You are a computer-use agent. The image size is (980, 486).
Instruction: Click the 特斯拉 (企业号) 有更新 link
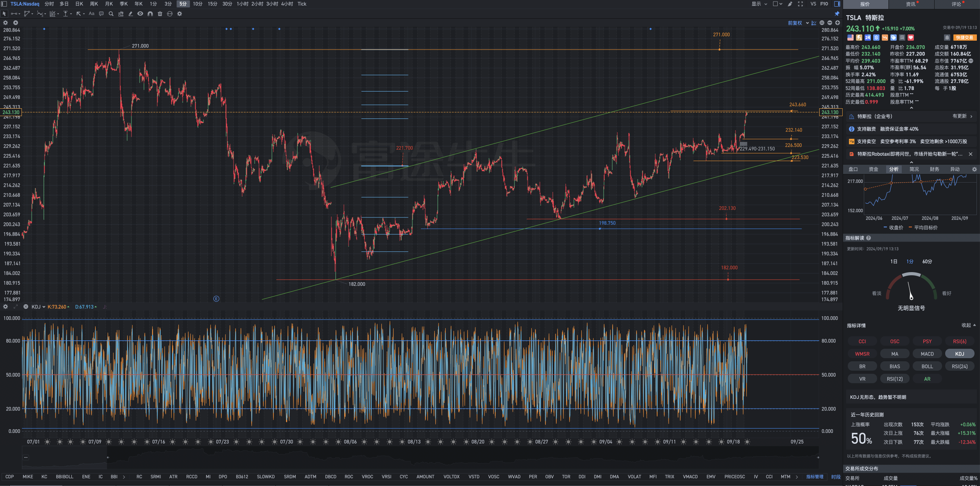point(911,117)
